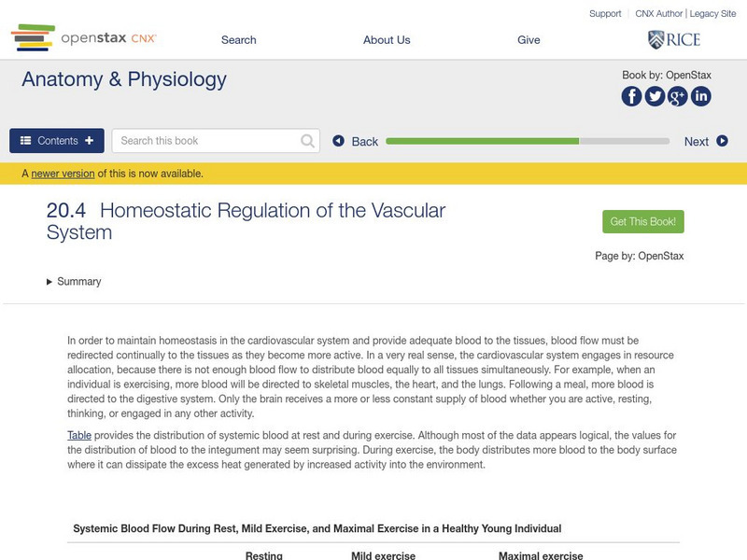Click the magnifying glass search icon
Screen dimensions: 747x560
click(x=305, y=140)
